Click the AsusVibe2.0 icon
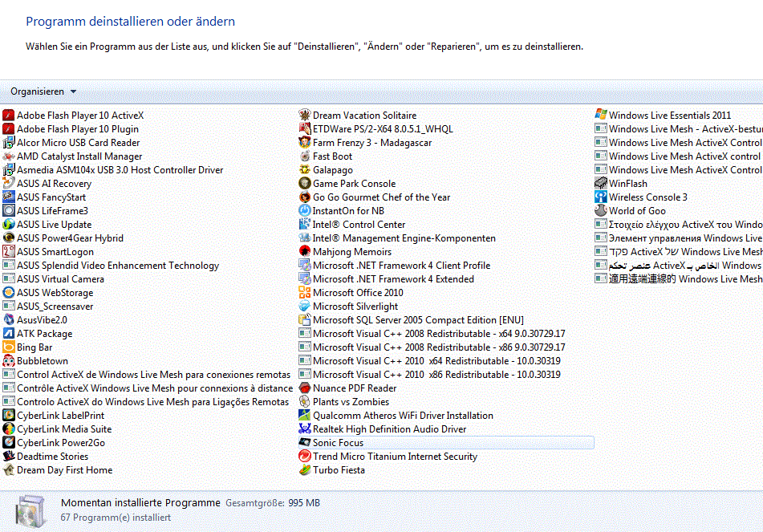Viewport: 763px width, 532px height. point(8,320)
